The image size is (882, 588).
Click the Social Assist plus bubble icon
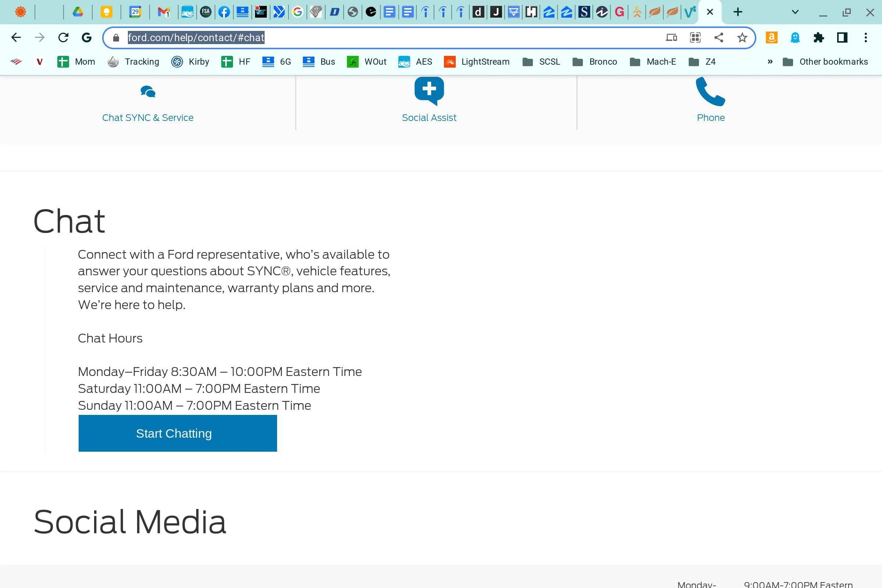coord(429,91)
